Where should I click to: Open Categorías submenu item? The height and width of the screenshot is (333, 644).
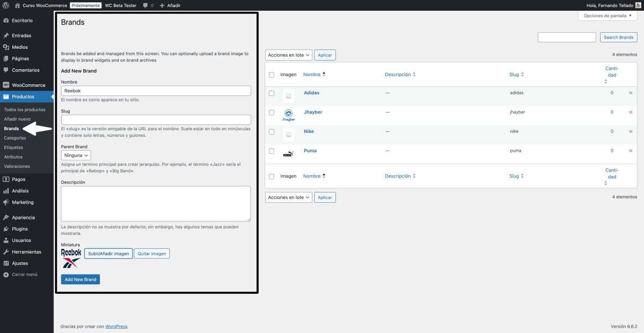(15, 138)
